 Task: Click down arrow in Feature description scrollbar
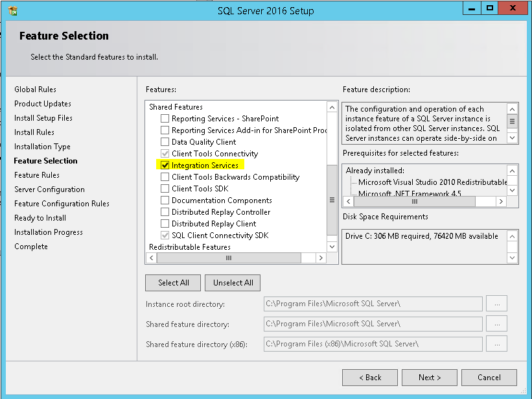512,138
